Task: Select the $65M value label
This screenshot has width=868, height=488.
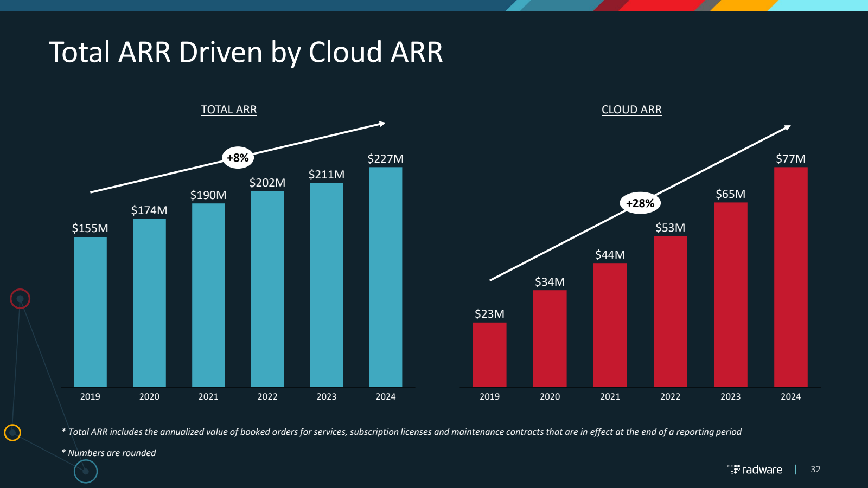Action: [730, 194]
